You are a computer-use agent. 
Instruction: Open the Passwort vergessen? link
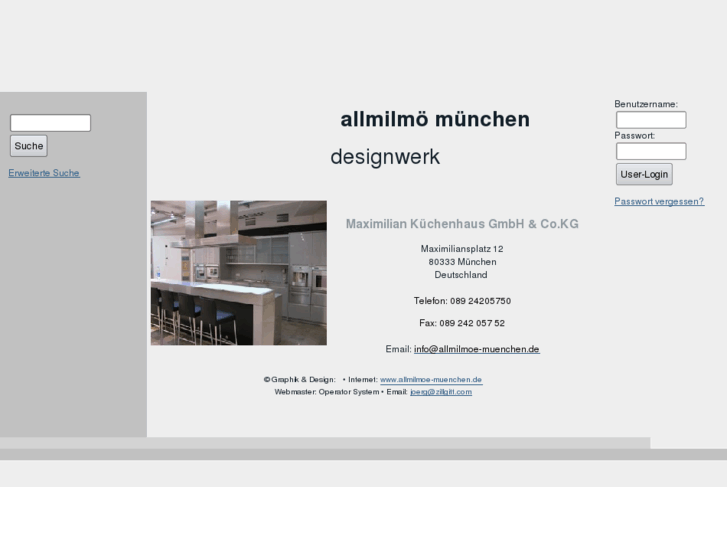tap(659, 201)
